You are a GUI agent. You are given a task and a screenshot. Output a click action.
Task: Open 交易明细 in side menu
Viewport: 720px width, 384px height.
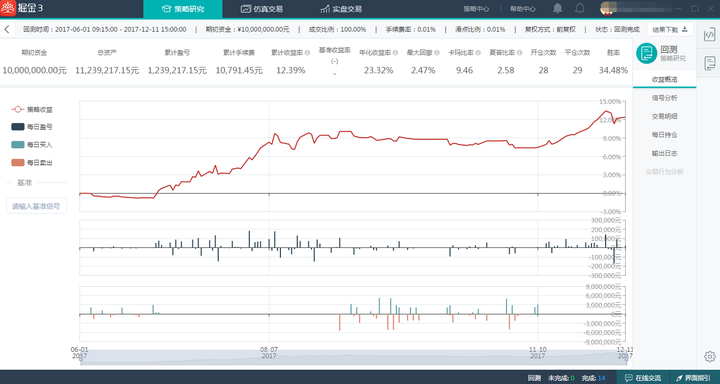664,116
